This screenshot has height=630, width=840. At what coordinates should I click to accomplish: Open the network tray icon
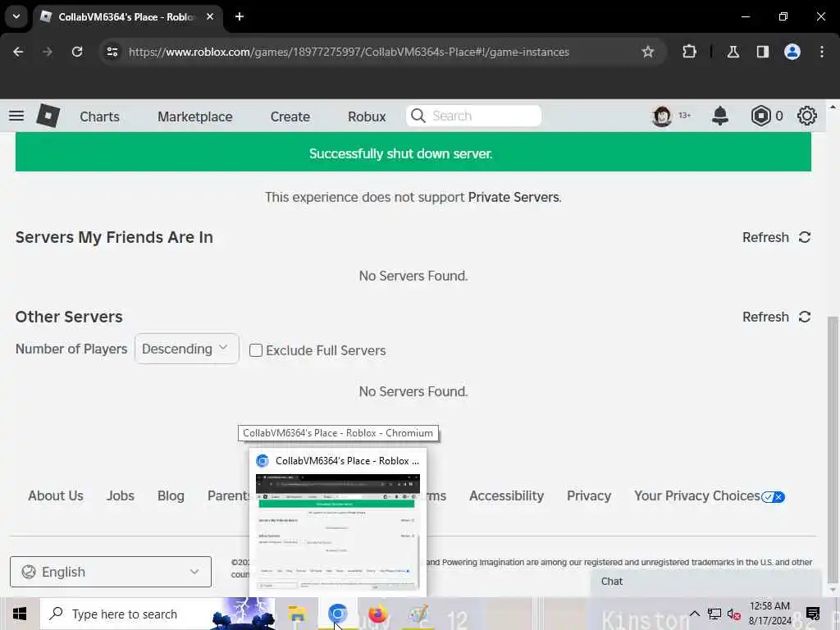point(714,614)
